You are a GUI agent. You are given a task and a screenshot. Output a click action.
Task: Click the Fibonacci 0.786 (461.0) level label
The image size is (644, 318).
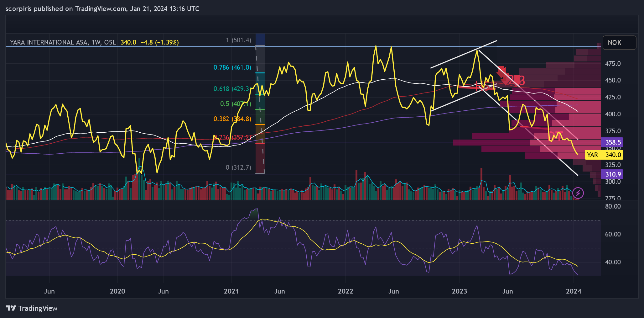tap(232, 67)
